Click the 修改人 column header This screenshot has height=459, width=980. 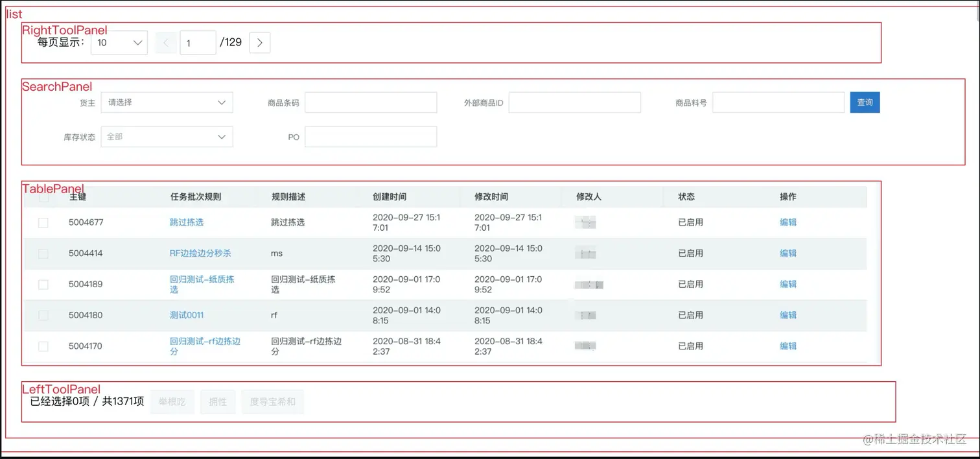tap(589, 197)
